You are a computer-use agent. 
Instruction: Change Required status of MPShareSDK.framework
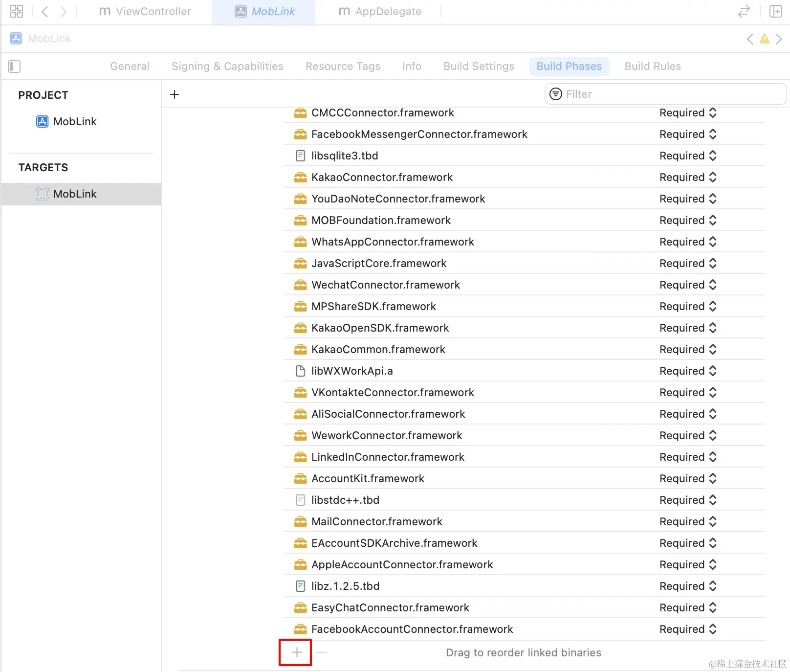pyautogui.click(x=688, y=306)
